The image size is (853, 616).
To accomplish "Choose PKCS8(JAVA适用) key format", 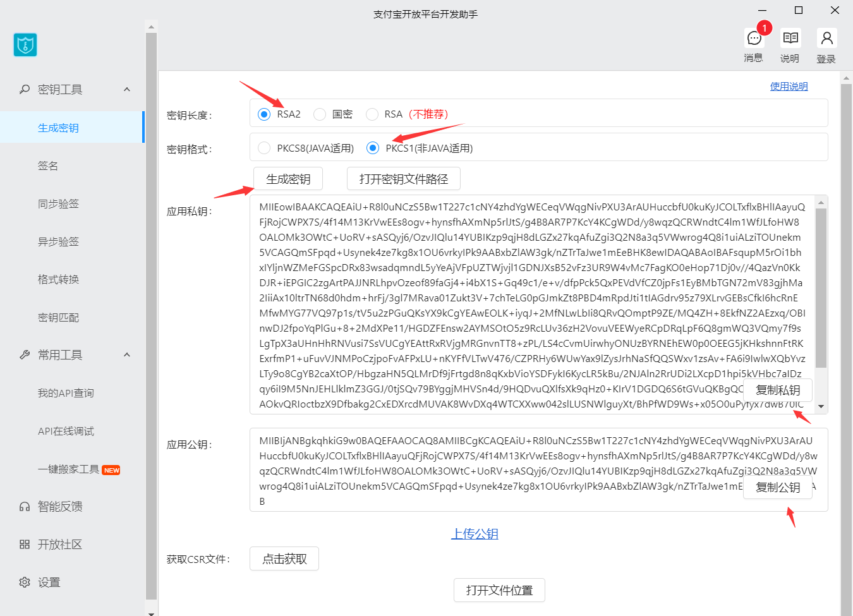I will point(264,148).
